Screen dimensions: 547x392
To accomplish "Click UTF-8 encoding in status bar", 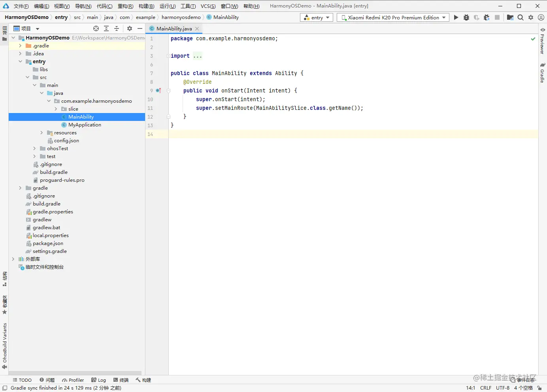I will point(503,388).
